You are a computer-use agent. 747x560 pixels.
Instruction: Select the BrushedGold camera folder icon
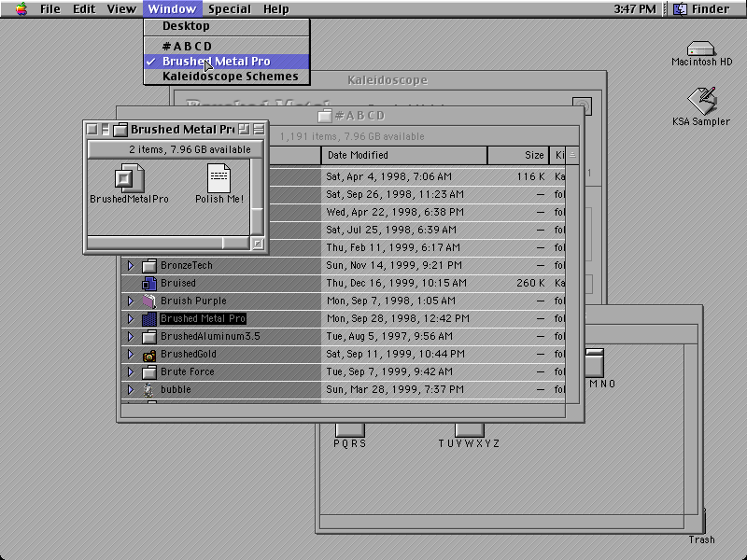point(149,355)
